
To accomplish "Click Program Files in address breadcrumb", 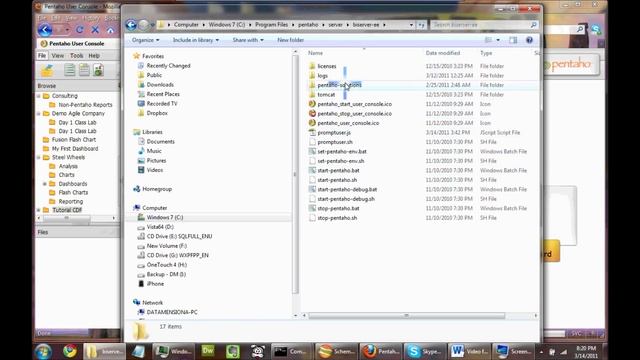I will [271, 25].
